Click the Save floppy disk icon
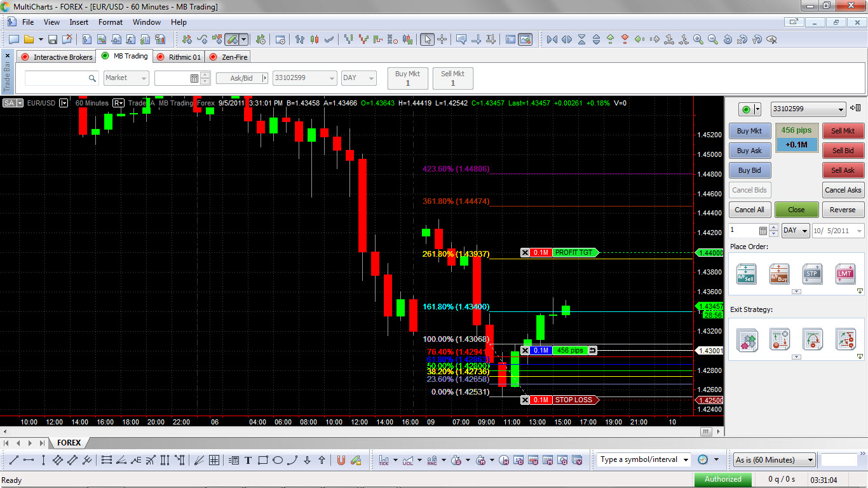Screen dimensions: 868x488 (53, 39)
